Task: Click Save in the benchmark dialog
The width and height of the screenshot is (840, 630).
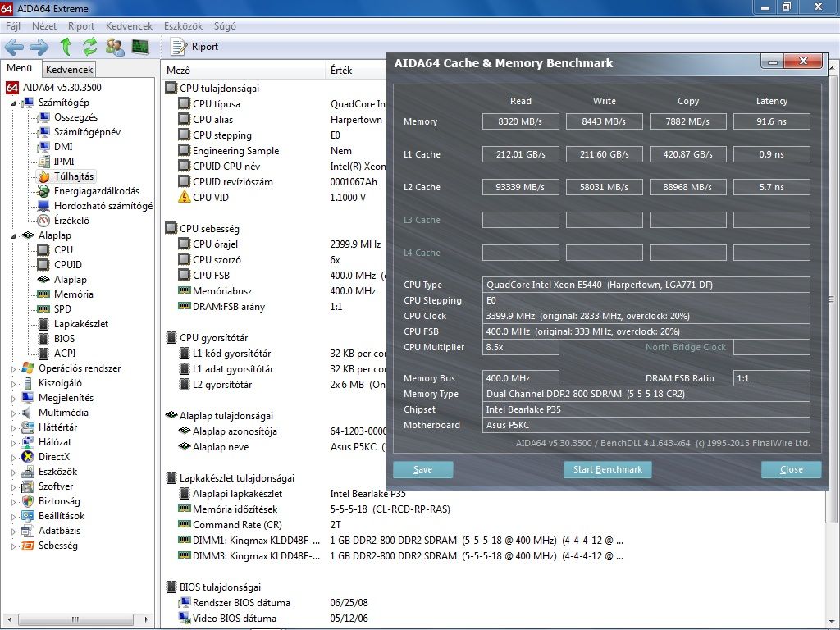Action: tap(422, 469)
